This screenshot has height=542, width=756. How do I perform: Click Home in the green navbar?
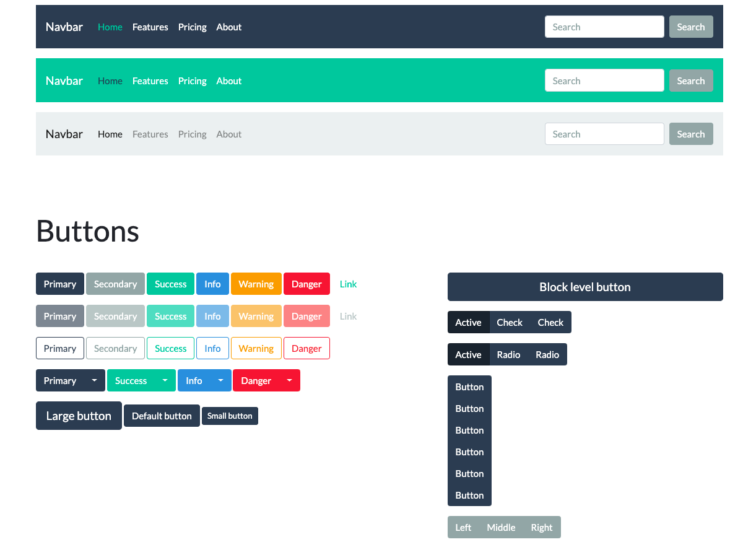tap(110, 81)
